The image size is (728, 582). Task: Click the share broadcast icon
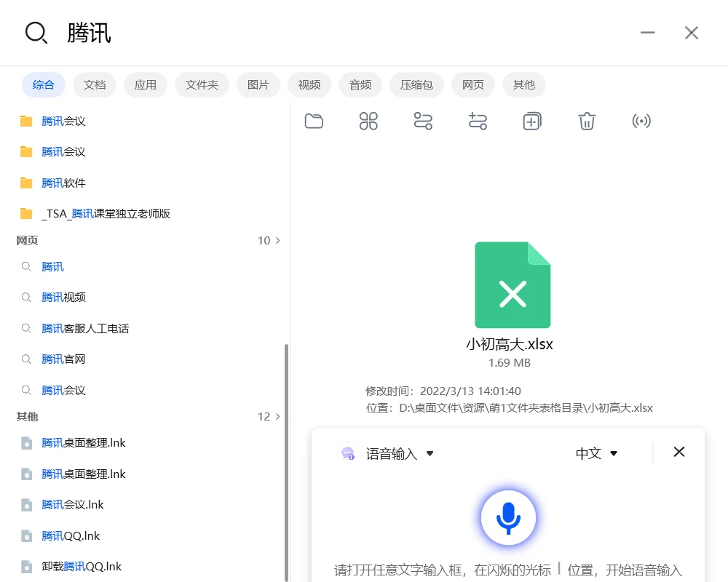click(641, 121)
